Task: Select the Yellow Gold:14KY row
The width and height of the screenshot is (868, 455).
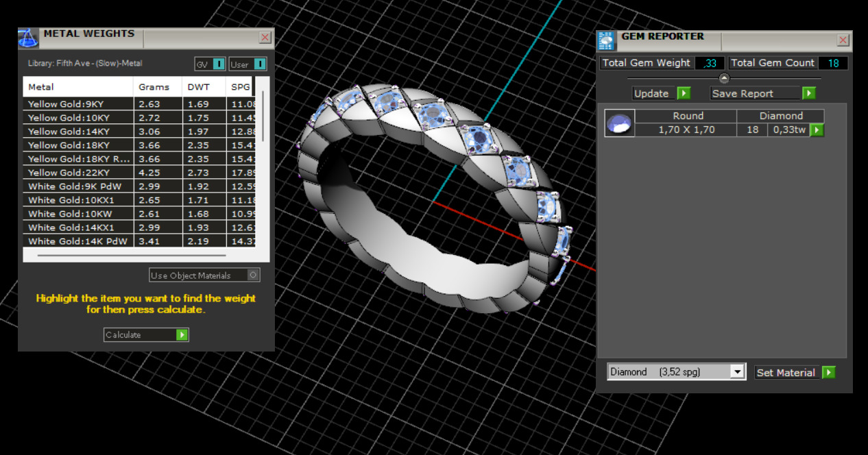Action: tap(141, 132)
